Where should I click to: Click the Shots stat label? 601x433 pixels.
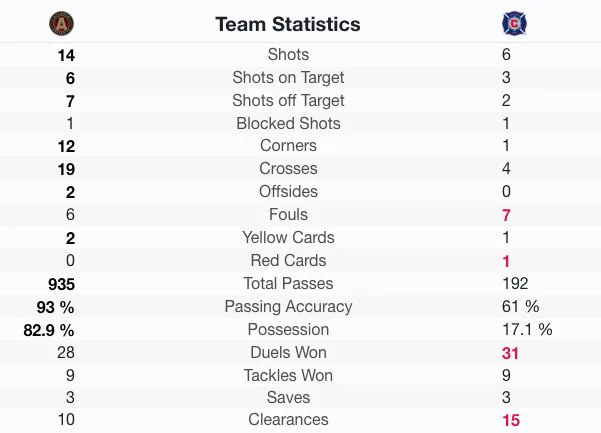click(288, 54)
